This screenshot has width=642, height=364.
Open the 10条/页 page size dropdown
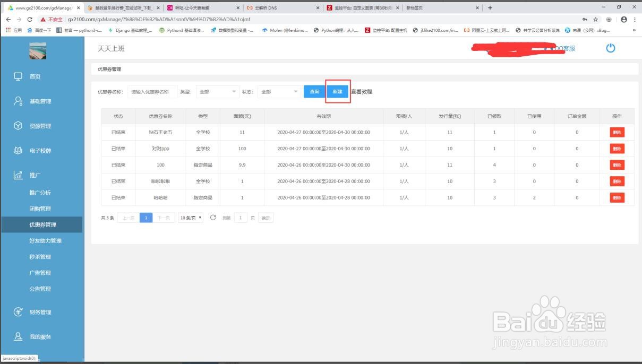pyautogui.click(x=190, y=217)
